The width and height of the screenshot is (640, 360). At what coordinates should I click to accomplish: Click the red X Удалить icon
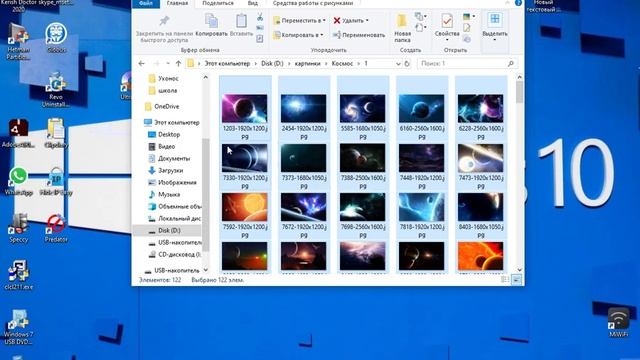[337, 20]
